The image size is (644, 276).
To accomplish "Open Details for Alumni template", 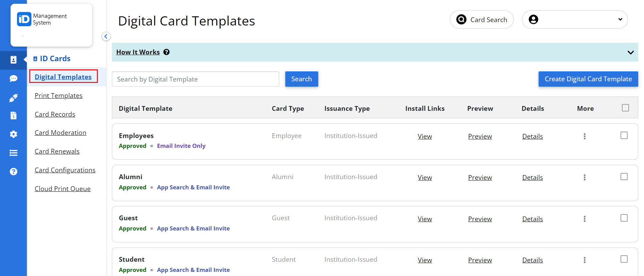I will pos(532,177).
